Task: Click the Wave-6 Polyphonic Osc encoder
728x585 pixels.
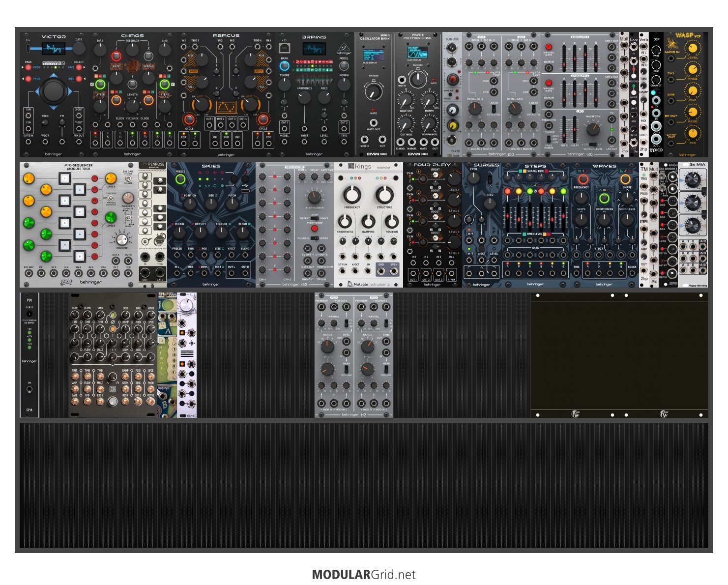Action: (417, 79)
